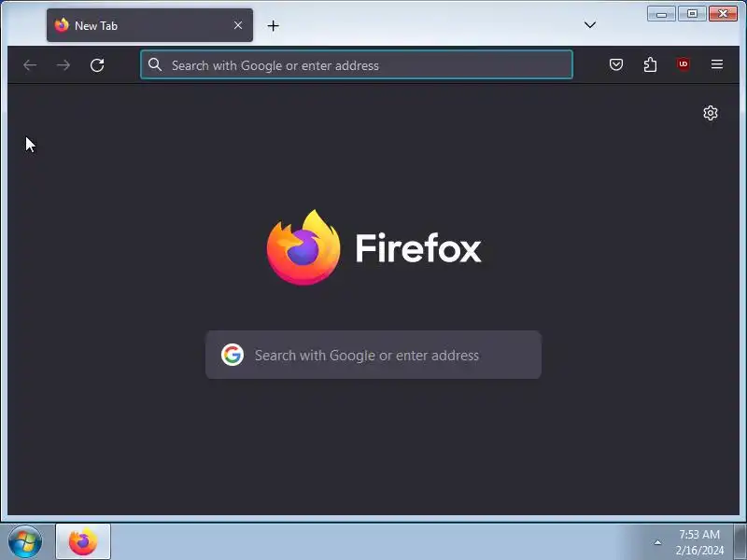Screen dimensions: 747x560
Task: Click the Google logo in search box
Action: (233, 355)
